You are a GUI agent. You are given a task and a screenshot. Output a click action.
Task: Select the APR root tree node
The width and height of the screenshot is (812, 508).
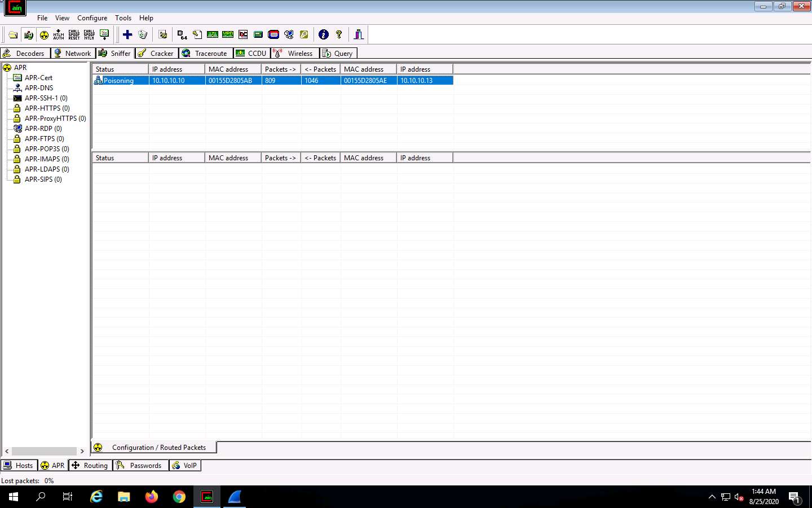(x=20, y=68)
